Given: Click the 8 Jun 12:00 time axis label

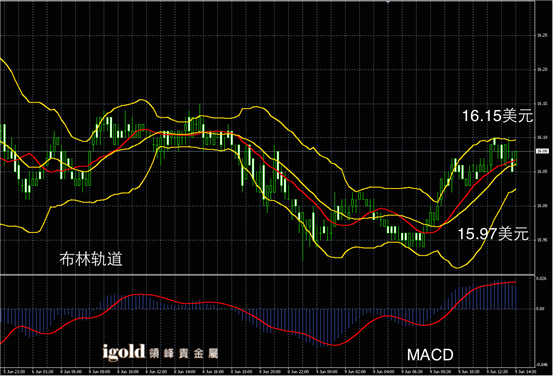Looking at the screenshot, I should [156, 372].
